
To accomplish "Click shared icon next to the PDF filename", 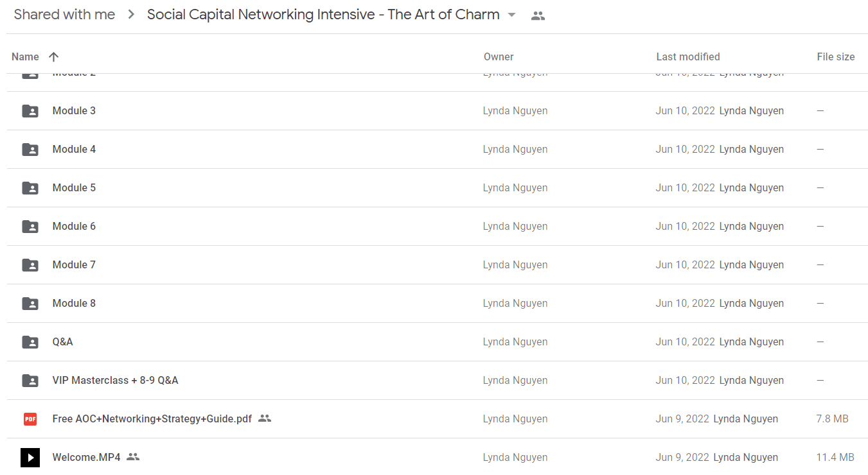I will pos(265,419).
